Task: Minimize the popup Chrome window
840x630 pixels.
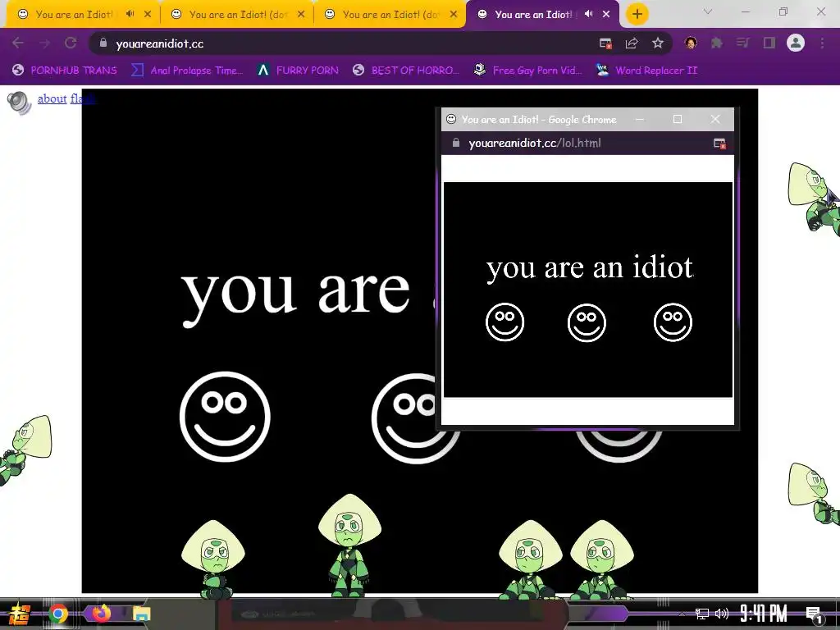Action: [x=640, y=119]
